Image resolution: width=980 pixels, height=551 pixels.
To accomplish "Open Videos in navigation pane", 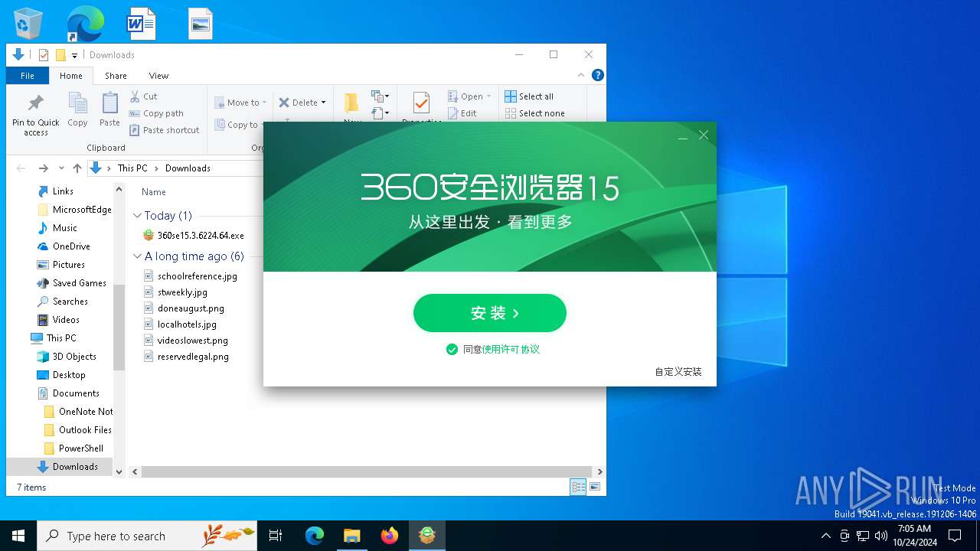I will [58, 320].
